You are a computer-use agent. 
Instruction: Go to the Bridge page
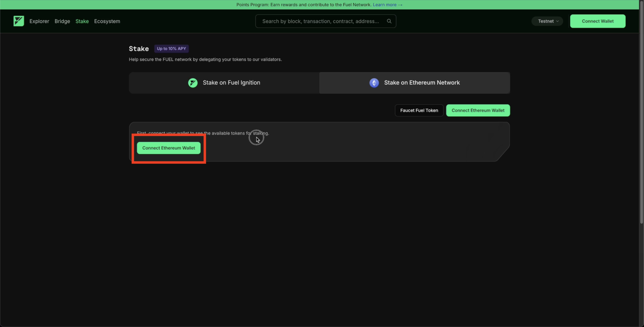(x=62, y=21)
